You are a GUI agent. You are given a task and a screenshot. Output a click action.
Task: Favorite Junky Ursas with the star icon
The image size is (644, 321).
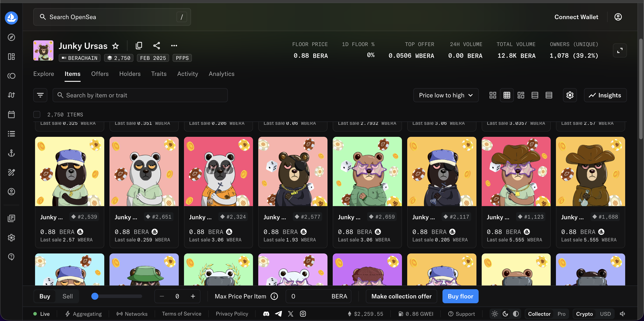click(115, 46)
